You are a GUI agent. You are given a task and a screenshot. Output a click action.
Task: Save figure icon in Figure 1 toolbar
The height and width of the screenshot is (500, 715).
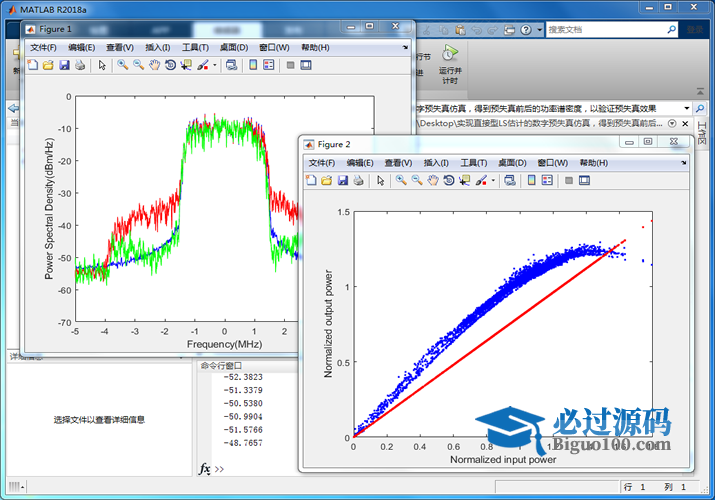click(64, 65)
